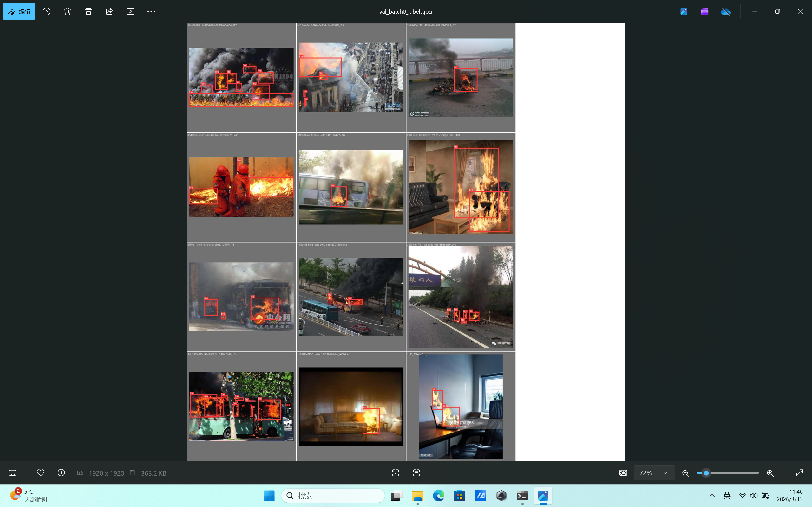The image size is (812, 507).
Task: Run visual search scan icon
Action: 396,473
